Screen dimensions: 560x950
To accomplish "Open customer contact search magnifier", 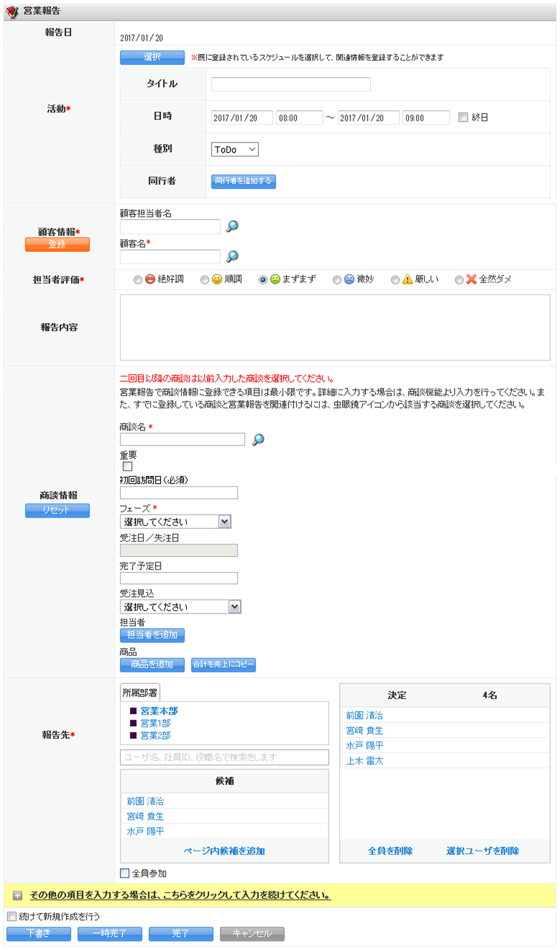I will coord(232,226).
